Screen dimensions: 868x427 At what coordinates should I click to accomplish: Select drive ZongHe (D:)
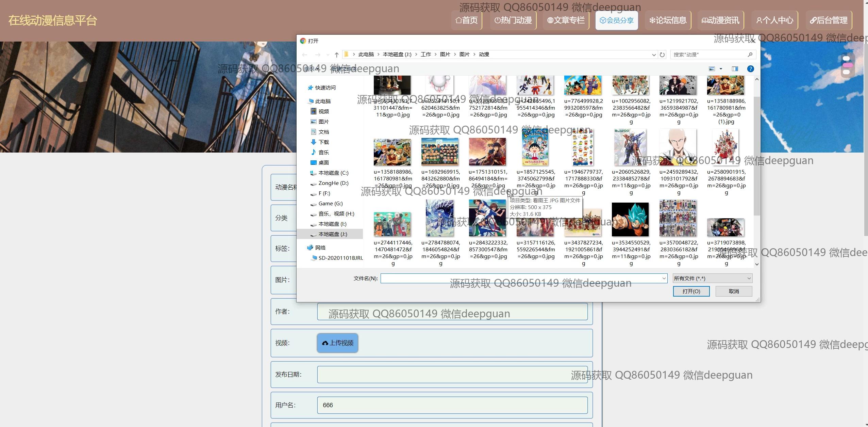pyautogui.click(x=333, y=183)
